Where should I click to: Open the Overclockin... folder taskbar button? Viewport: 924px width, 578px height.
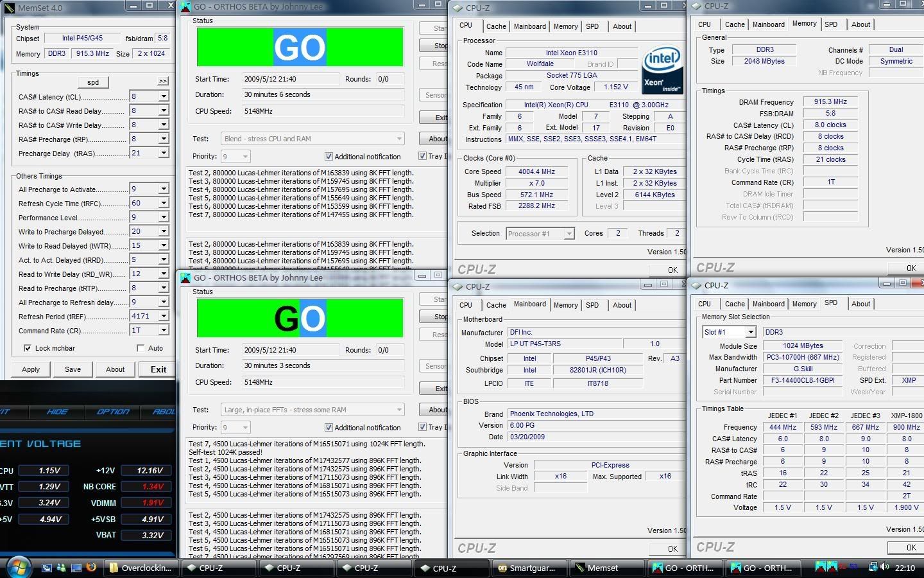click(141, 568)
